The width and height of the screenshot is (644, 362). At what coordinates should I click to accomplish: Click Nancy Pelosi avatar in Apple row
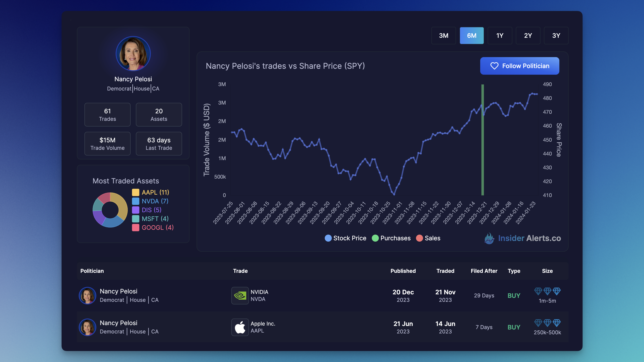tap(88, 327)
